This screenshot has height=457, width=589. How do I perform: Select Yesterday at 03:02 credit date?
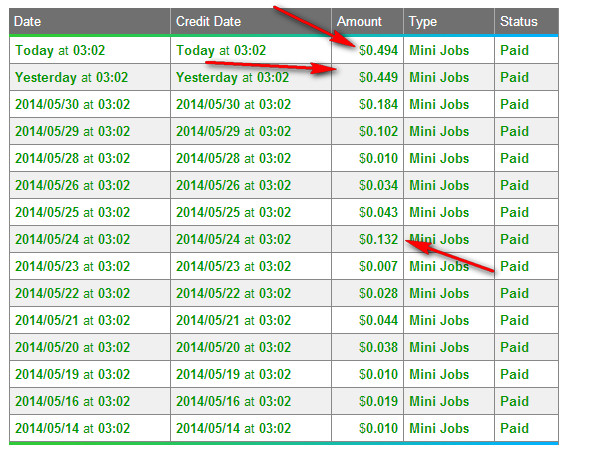(x=233, y=77)
